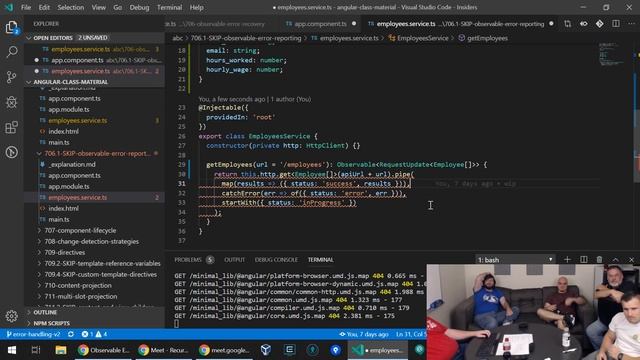Screen dimensions: 640x360
Task: Open the Selection menu
Action: coord(71,7)
